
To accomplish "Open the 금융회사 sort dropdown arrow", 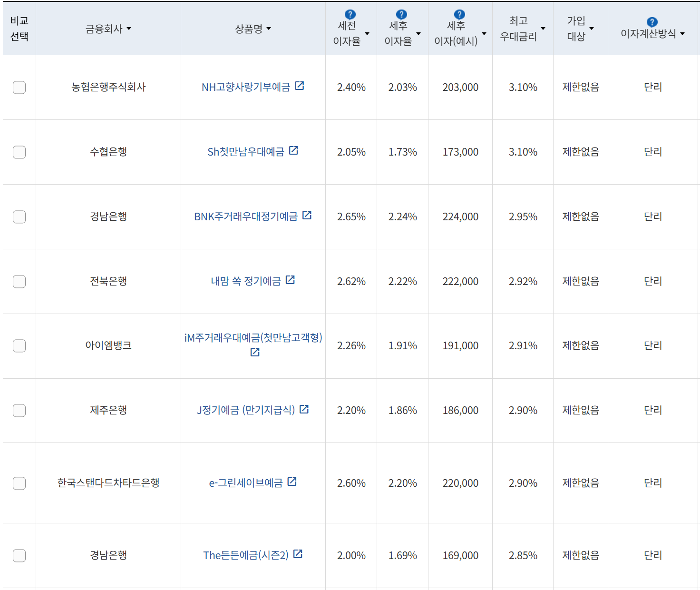I will (129, 29).
